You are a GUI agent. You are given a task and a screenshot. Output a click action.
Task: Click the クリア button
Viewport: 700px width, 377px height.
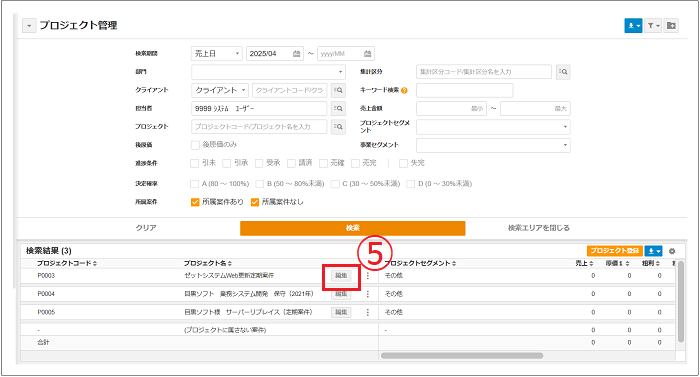146,228
